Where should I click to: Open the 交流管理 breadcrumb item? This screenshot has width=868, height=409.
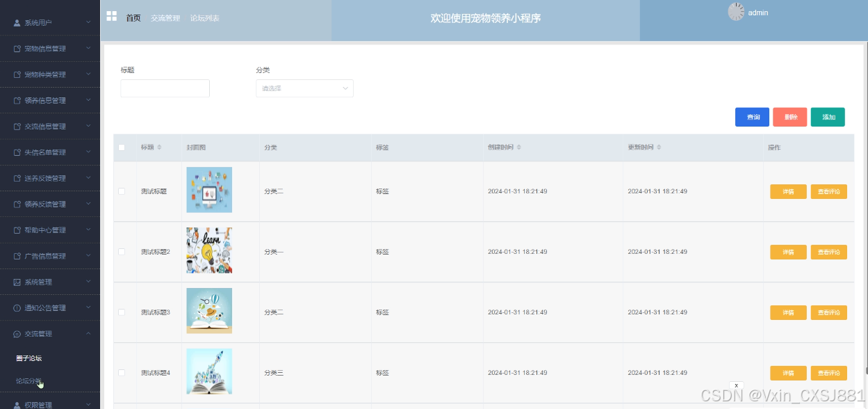click(165, 18)
